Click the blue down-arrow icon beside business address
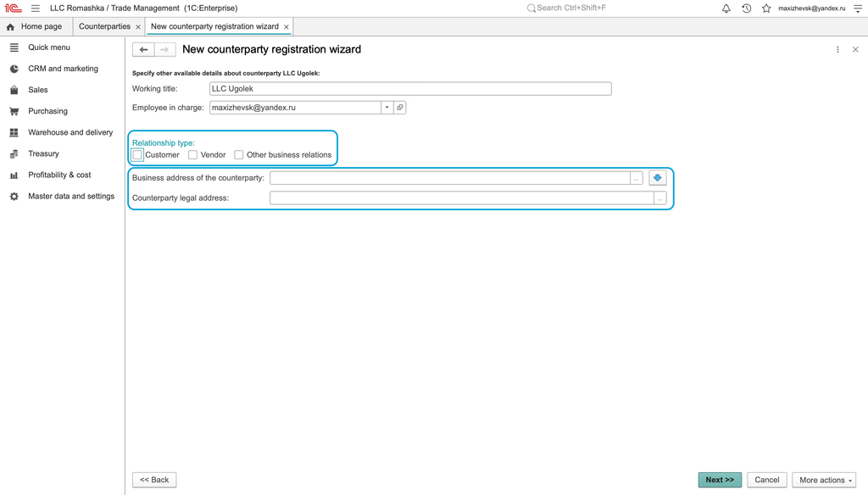 (657, 178)
